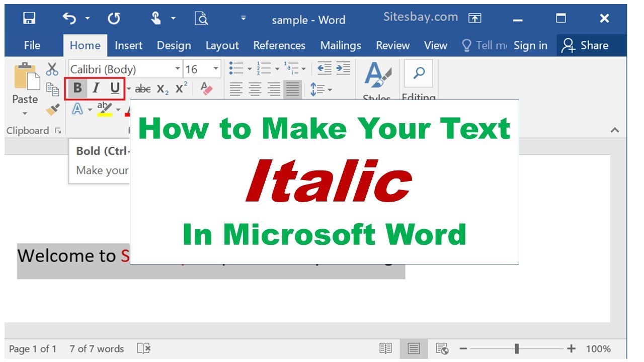Decrease the paragraph indent
Image resolution: width=644 pixels, height=362 pixels.
pos(325,68)
